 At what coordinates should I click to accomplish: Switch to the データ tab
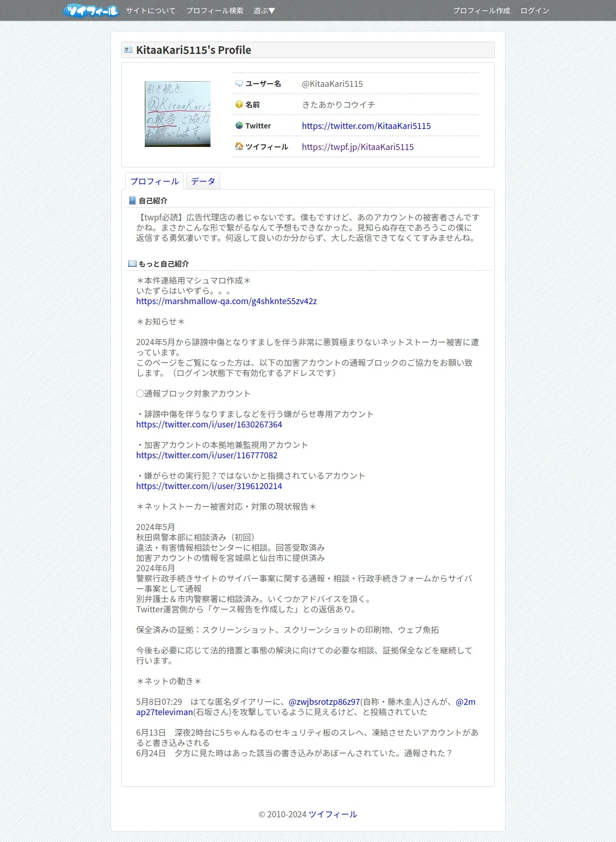point(203,181)
